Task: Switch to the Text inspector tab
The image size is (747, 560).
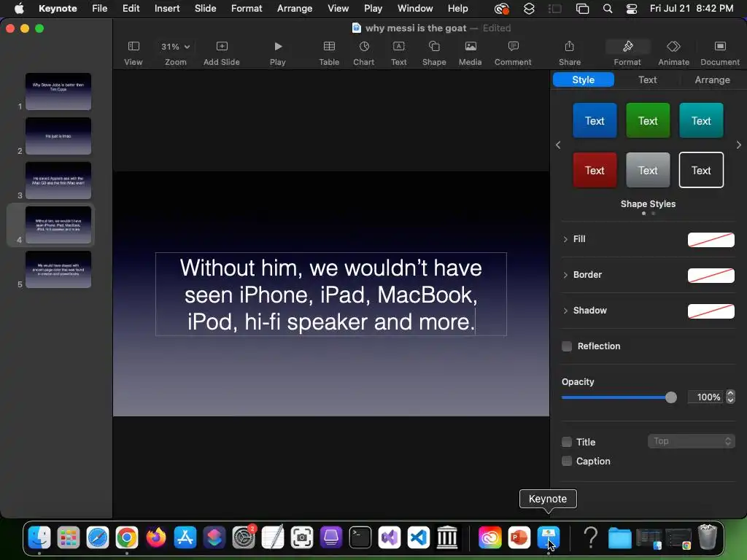Action: pos(648,79)
